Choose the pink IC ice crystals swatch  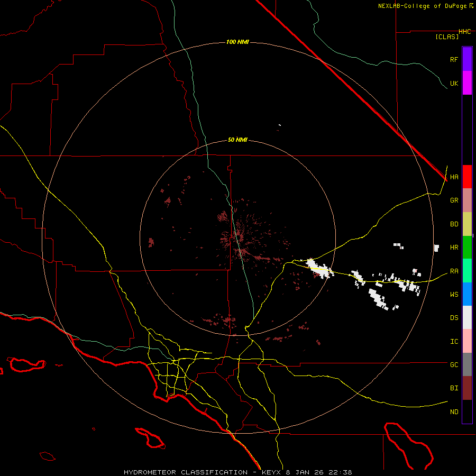click(467, 341)
